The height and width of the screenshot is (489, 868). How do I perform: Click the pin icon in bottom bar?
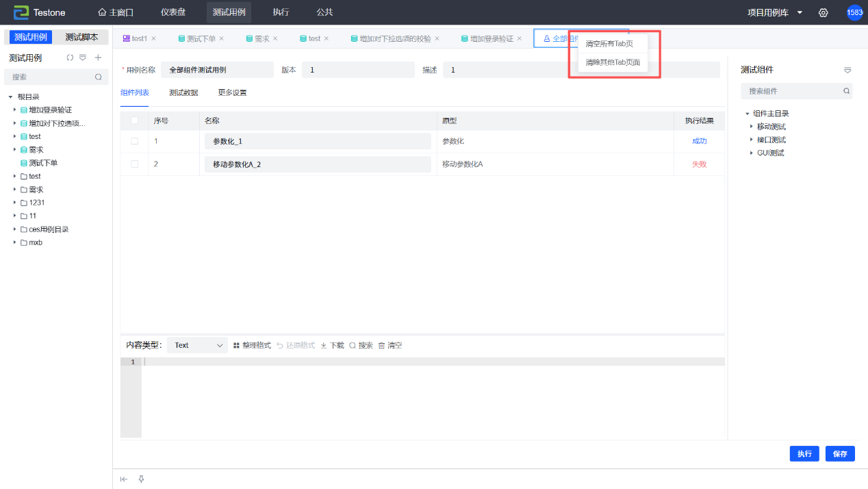click(x=141, y=479)
